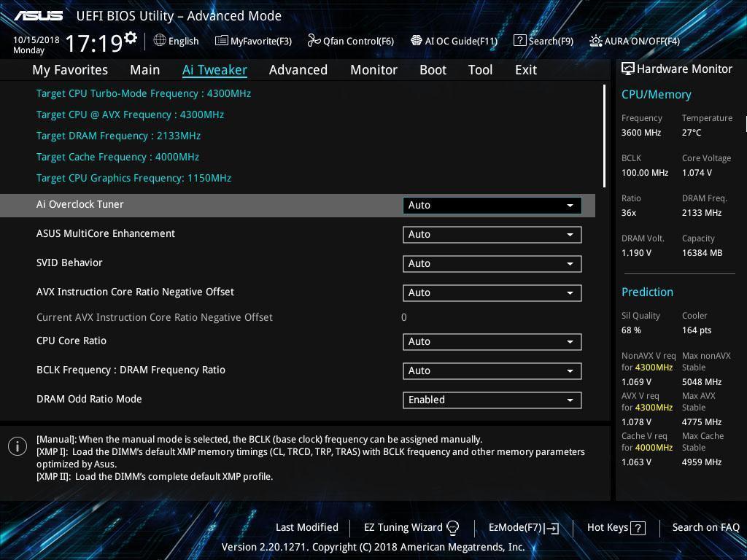
Task: Launch AI OC Guide chip icon
Action: click(417, 41)
